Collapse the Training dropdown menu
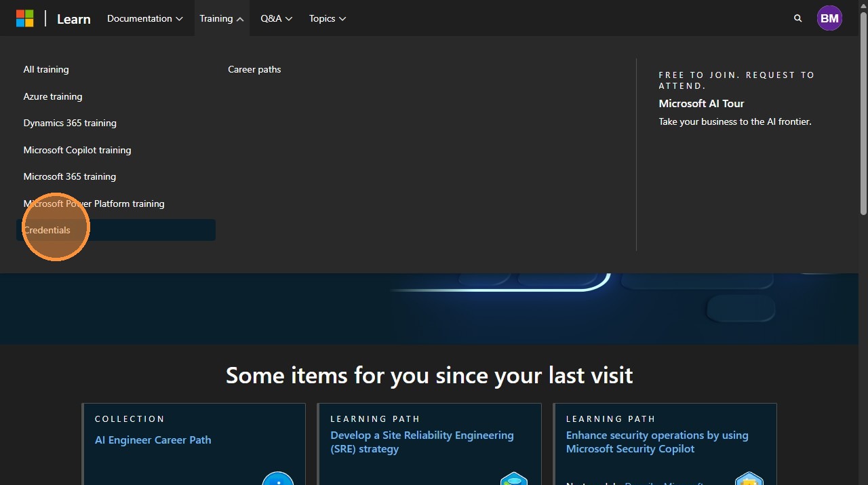Screen dimensions: 868x485 coord(222,18)
